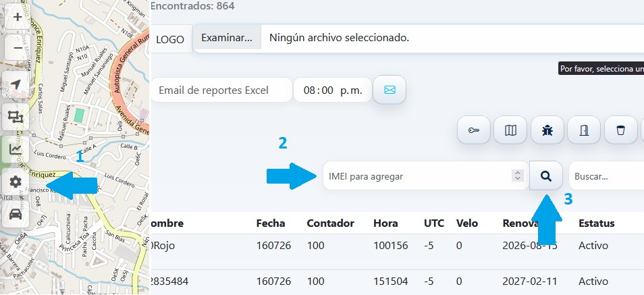The width and height of the screenshot is (644, 295).
Task: Click Fecha 160726 in the 2835484 row
Action: [x=273, y=281]
